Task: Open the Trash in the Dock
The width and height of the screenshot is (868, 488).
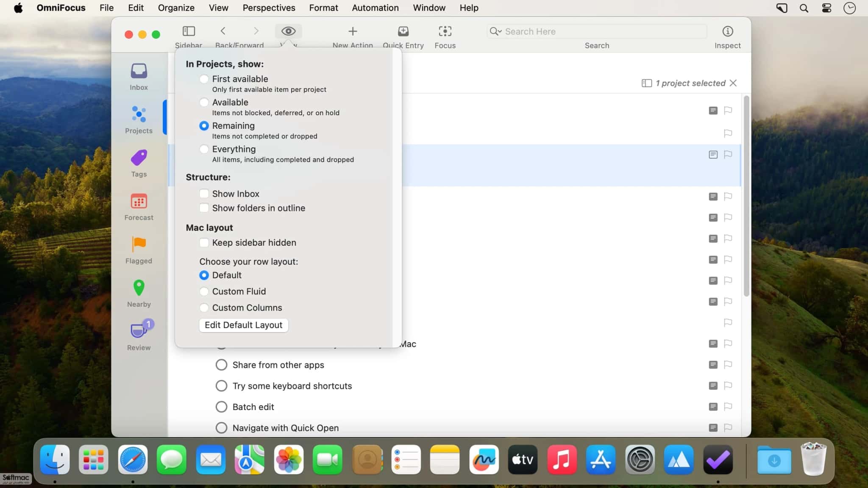Action: (813, 460)
